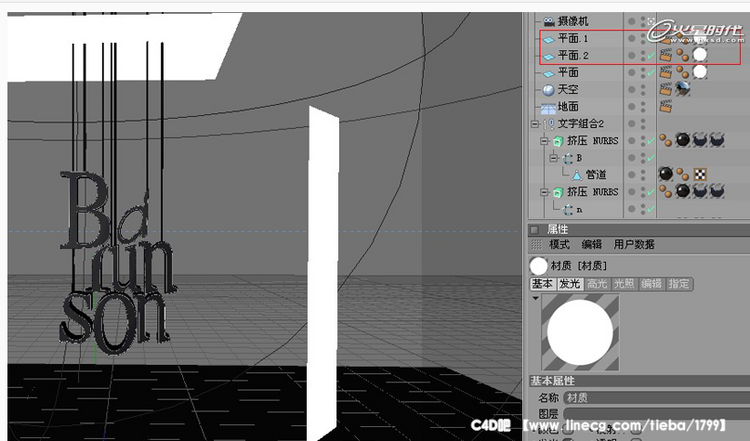The width and height of the screenshot is (750, 441).
Task: Click the first 挤压 NURBS green cube icon
Action: tap(558, 141)
